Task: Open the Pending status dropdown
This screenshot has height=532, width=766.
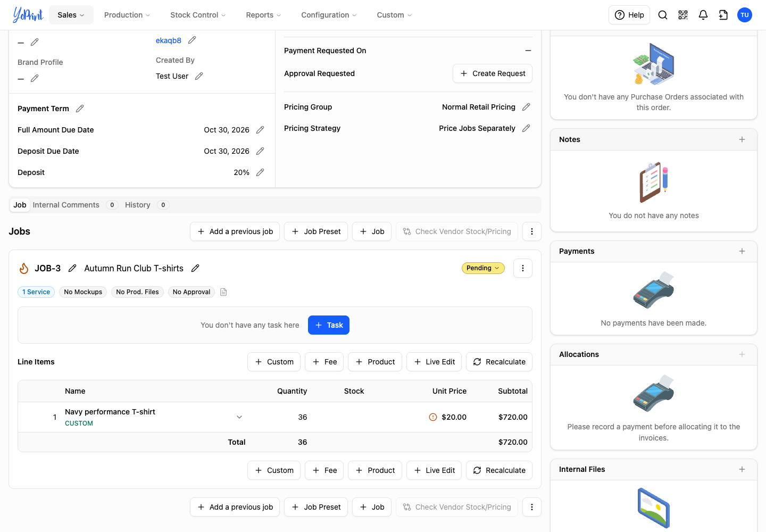Action: tap(483, 268)
